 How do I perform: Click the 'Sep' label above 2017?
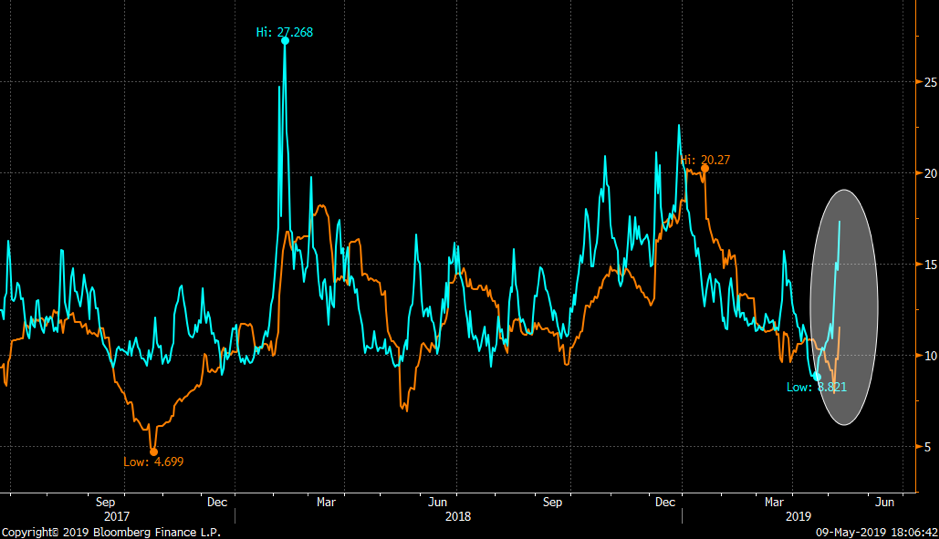[105, 502]
